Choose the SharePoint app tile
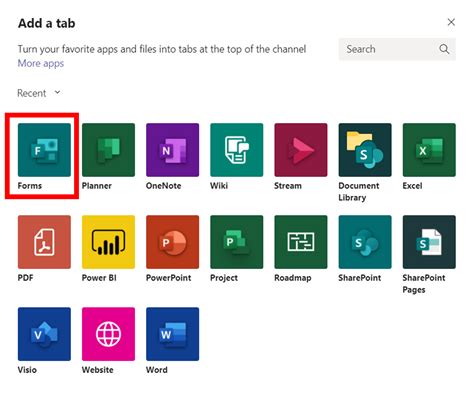This screenshot has width=474, height=398. pos(365,242)
